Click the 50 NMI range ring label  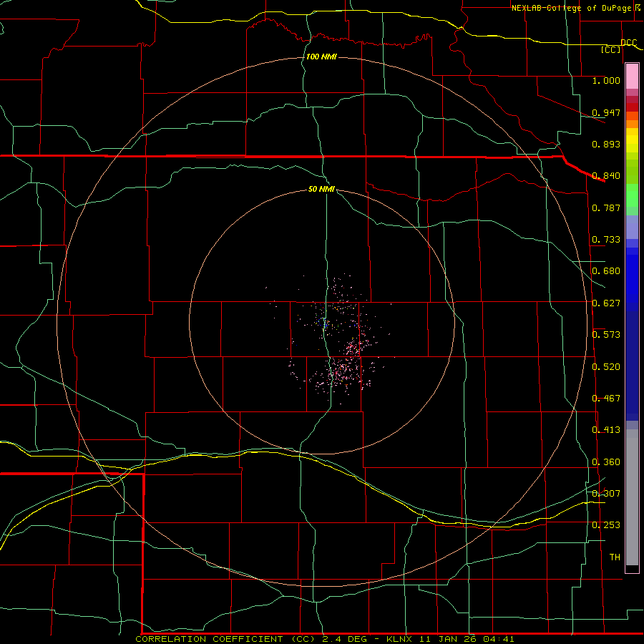tap(321, 190)
